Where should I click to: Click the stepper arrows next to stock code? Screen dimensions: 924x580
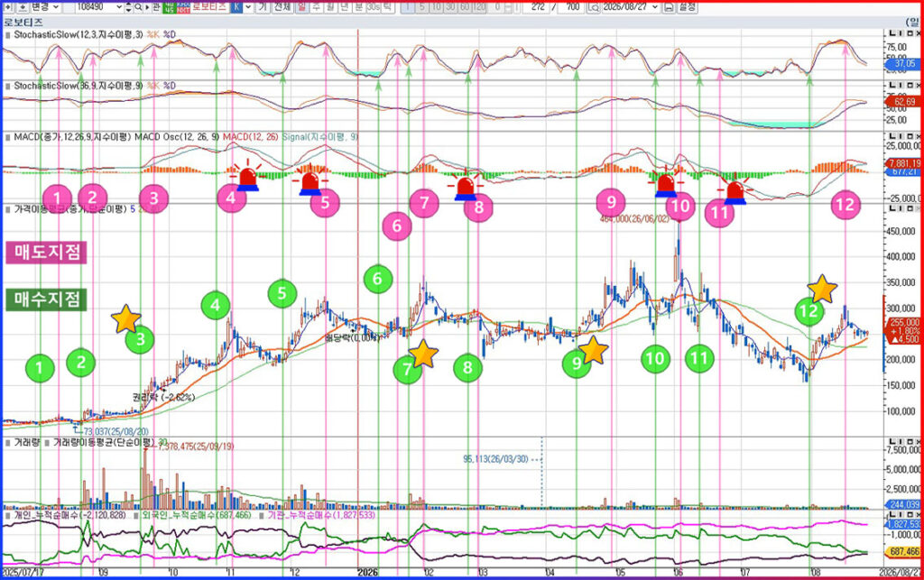[x=128, y=7]
